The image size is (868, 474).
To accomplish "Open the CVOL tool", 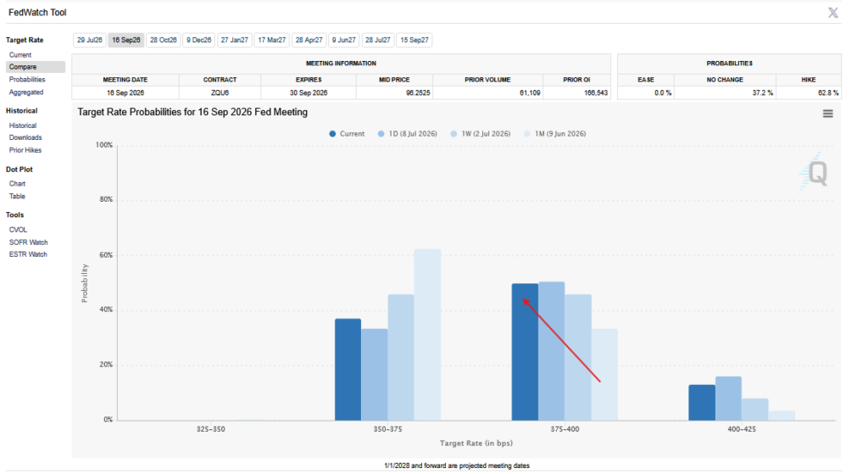I will (19, 230).
